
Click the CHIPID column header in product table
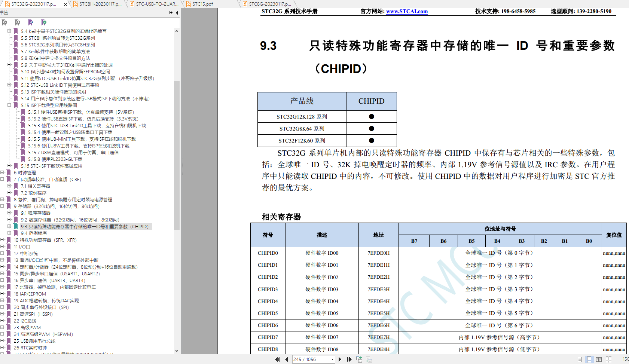(371, 101)
